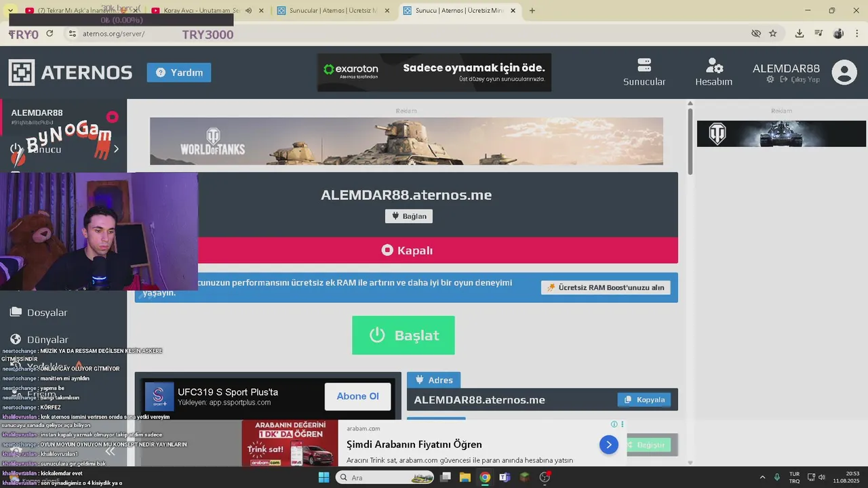Click the exaroton header advertisement
Screen dimensions: 868x488
434,73
